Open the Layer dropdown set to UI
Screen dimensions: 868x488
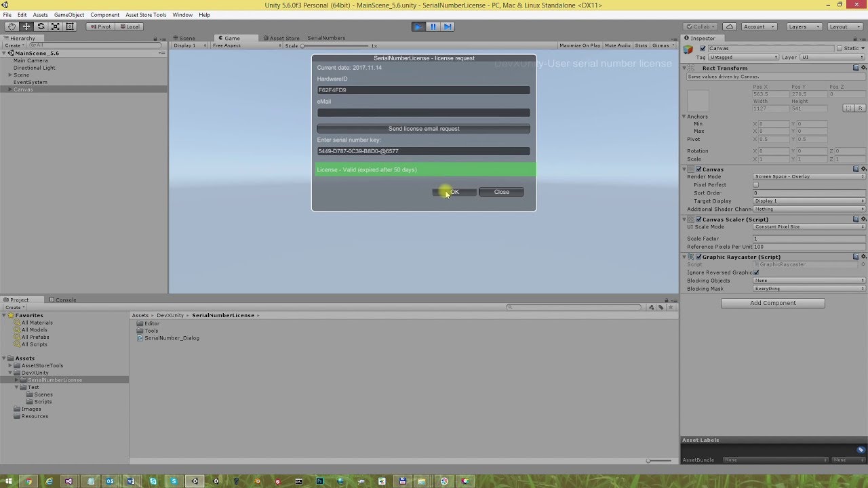(x=833, y=58)
